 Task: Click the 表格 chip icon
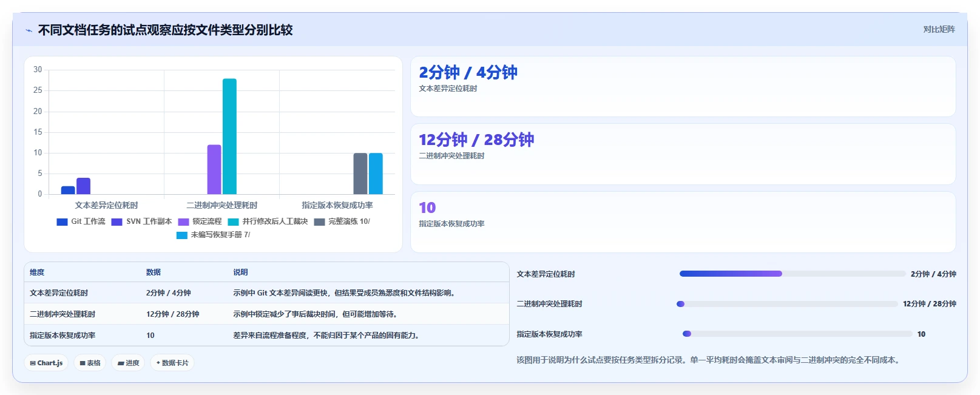point(83,363)
